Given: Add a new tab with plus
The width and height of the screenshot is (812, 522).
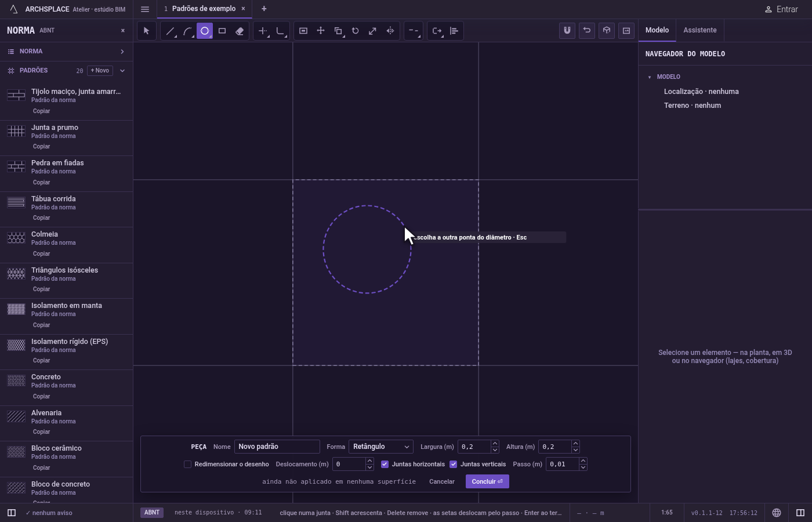Looking at the screenshot, I should 264,9.
